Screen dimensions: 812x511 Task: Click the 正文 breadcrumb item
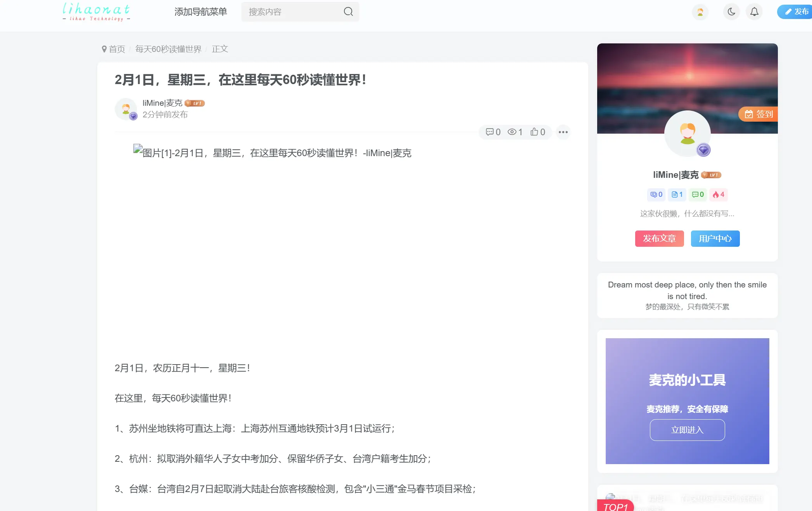(220, 49)
